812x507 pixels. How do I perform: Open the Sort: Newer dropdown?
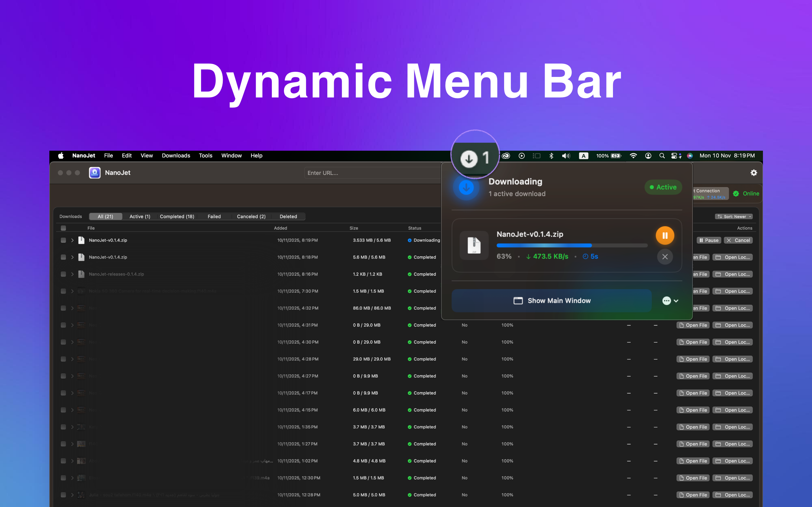(x=734, y=217)
